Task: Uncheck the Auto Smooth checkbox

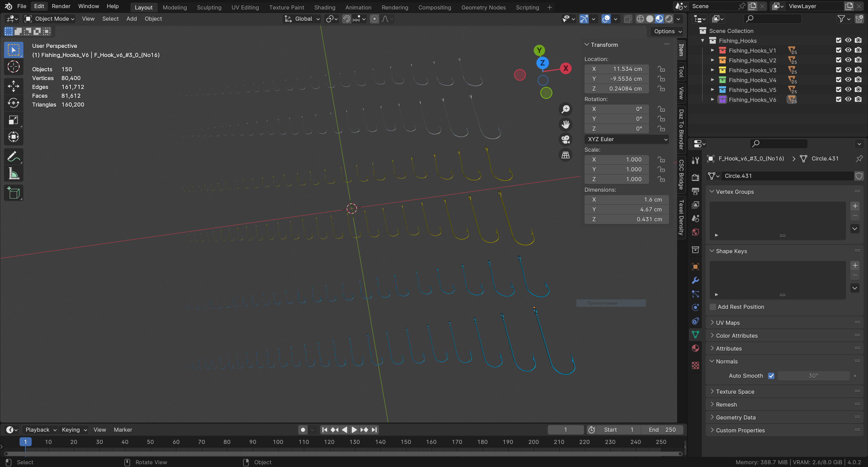Action: click(771, 376)
